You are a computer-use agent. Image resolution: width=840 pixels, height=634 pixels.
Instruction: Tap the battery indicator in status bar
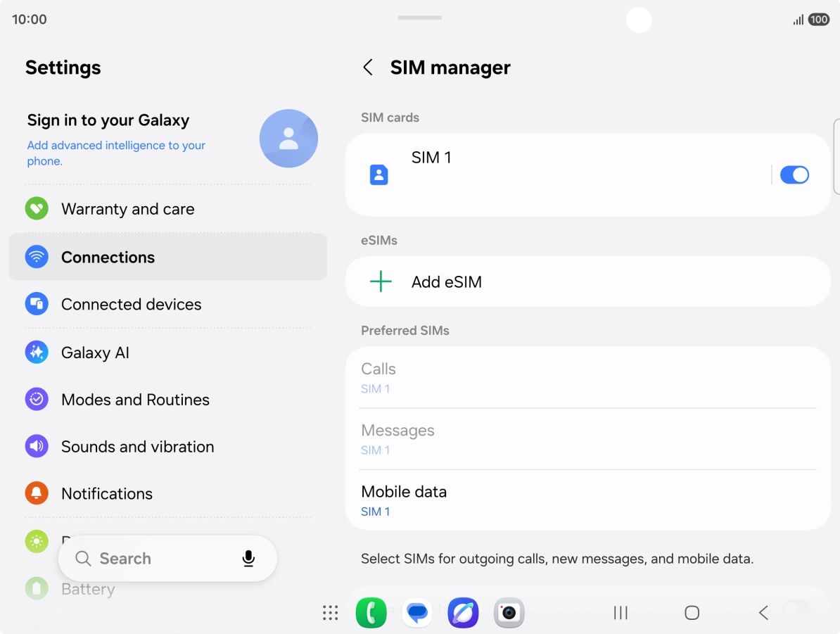[x=819, y=20]
